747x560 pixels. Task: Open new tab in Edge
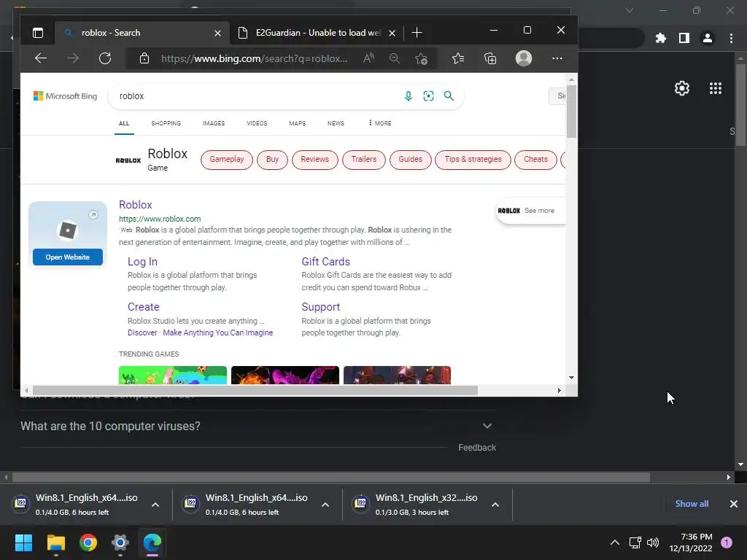(x=417, y=33)
